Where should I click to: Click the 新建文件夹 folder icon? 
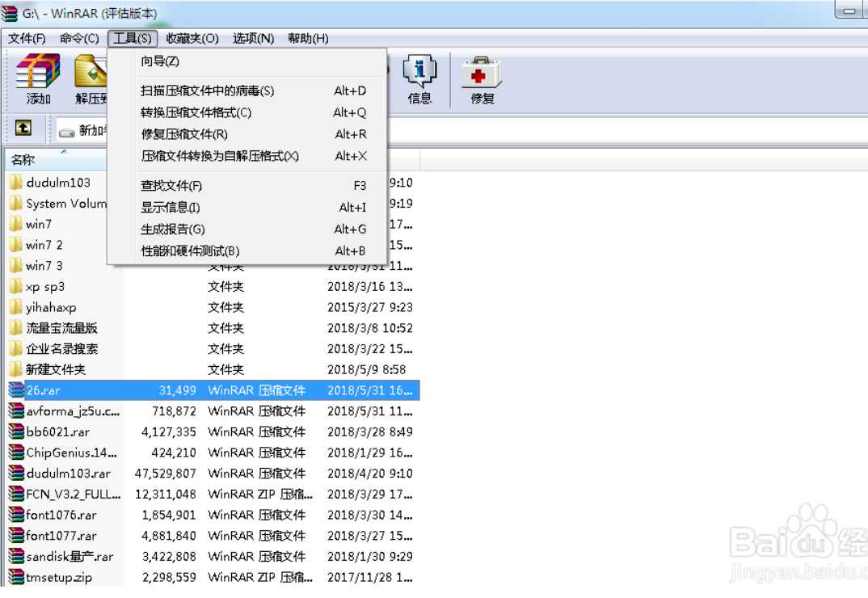tap(16, 369)
